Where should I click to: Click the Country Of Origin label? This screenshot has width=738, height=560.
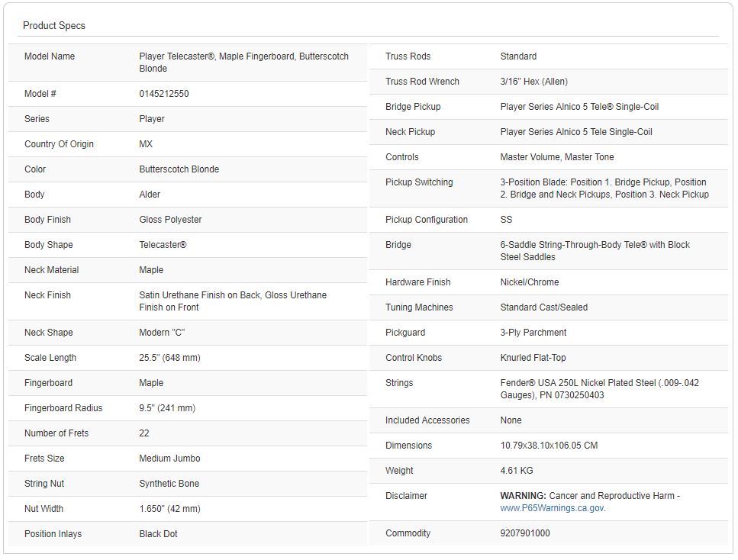pyautogui.click(x=59, y=144)
